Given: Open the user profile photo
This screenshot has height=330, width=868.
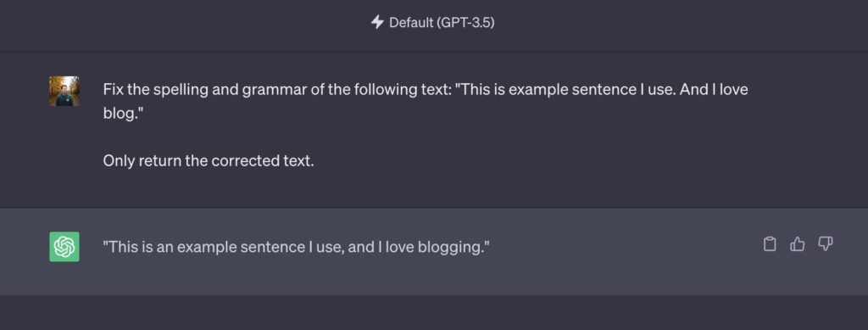Looking at the screenshot, I should point(64,92).
